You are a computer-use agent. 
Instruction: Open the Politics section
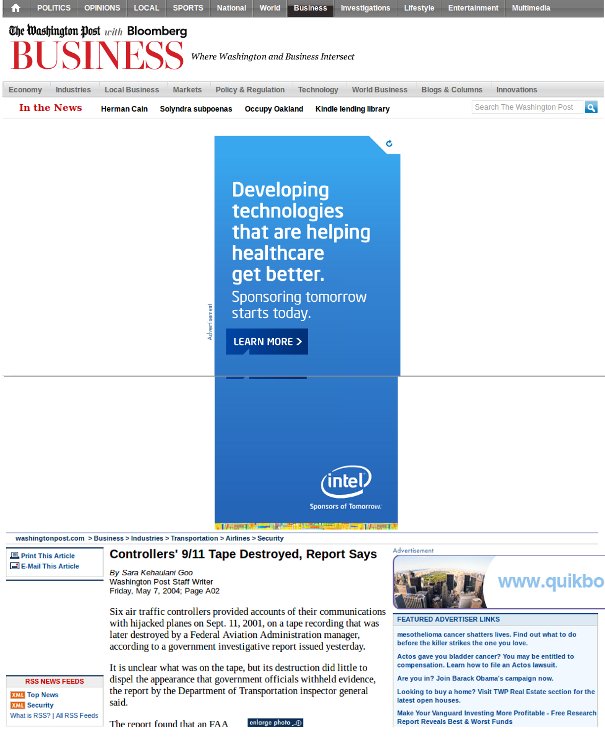point(54,8)
